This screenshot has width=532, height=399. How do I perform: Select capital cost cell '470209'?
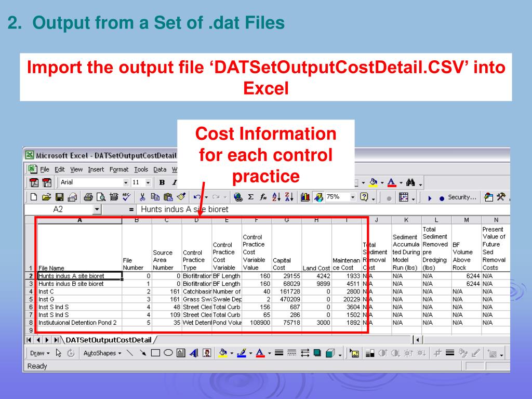tap(287, 299)
